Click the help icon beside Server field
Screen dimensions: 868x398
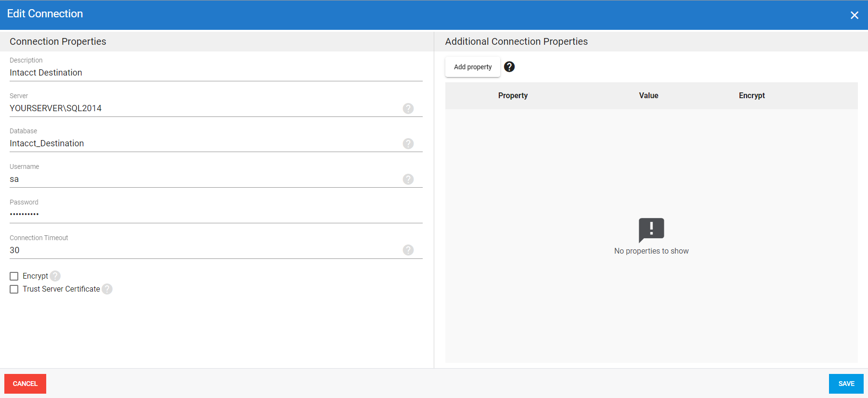click(408, 108)
